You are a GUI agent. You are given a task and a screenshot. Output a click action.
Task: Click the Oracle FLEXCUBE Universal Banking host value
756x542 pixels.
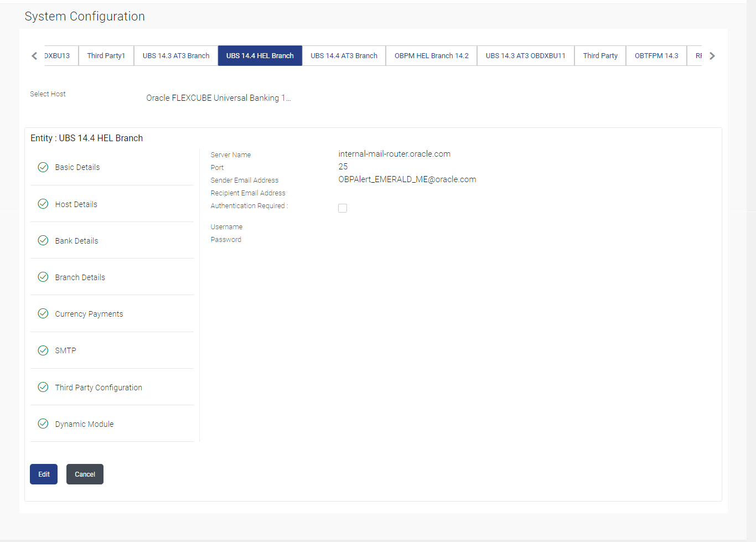(x=219, y=98)
